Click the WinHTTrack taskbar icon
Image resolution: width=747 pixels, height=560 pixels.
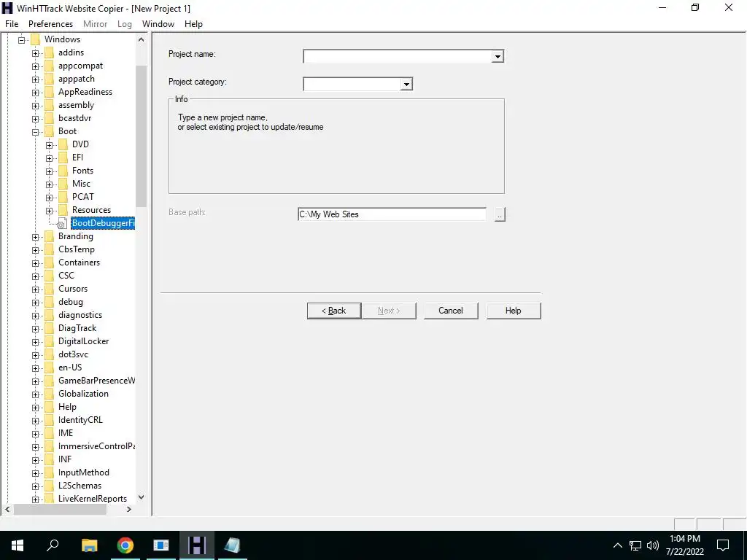point(197,545)
